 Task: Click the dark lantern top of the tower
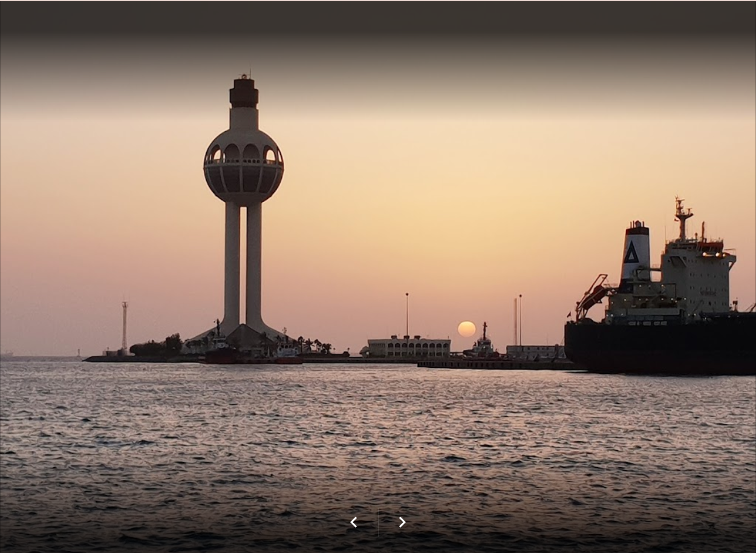point(244,93)
